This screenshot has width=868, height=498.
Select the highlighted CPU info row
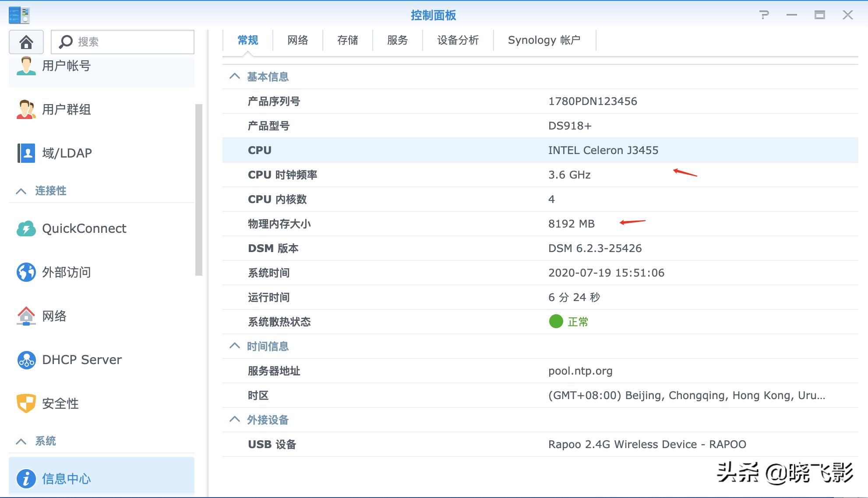[x=438, y=150]
